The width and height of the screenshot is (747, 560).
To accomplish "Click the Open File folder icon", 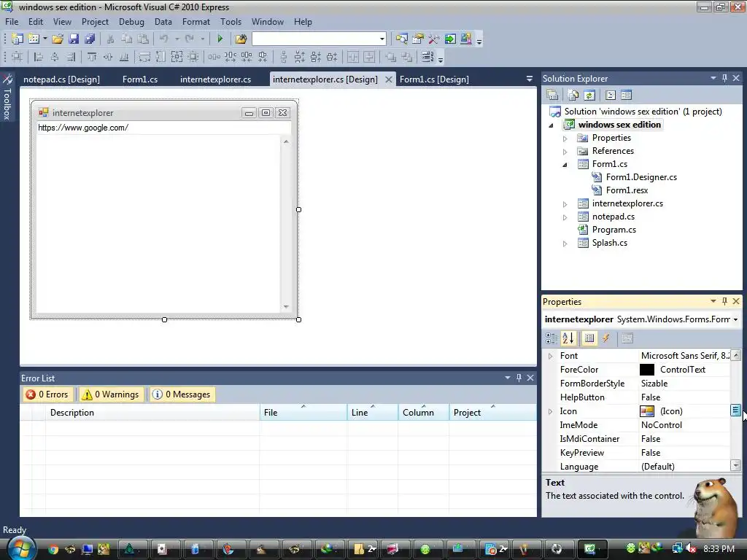I will (58, 39).
